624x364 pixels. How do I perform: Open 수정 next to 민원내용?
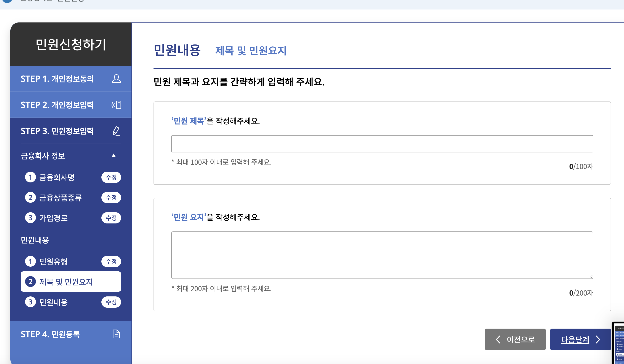(111, 302)
